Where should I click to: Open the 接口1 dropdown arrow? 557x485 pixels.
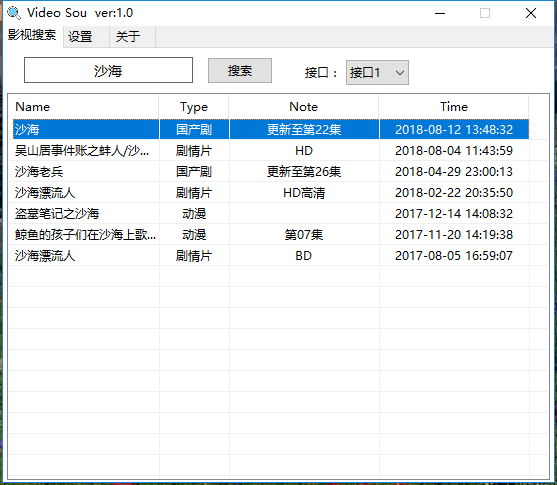tap(400, 73)
